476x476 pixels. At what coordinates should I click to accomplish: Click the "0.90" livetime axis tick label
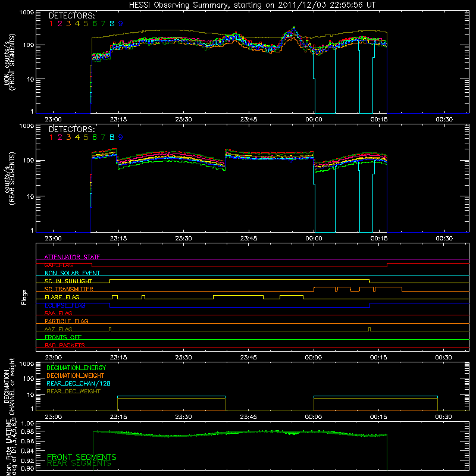coord(27,468)
